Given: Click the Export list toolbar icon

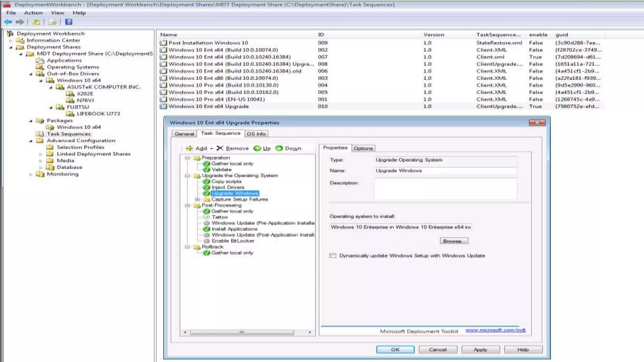Looking at the screenshot, I should 53,22.
